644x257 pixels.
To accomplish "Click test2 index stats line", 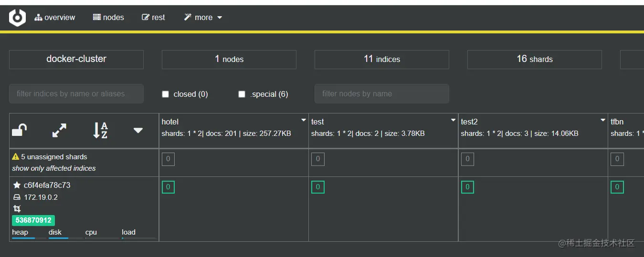I will (520, 134).
